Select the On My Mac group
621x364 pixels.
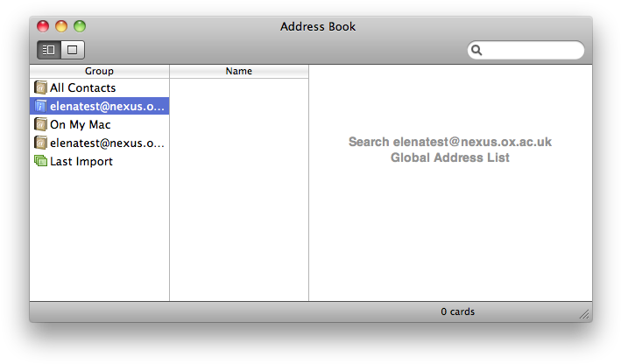[x=99, y=124]
